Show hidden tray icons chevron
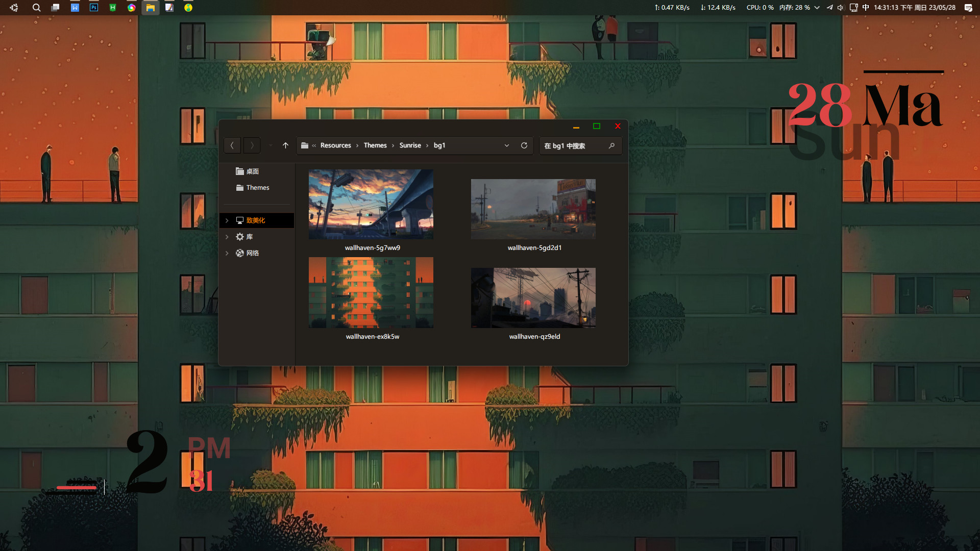 coord(817,8)
